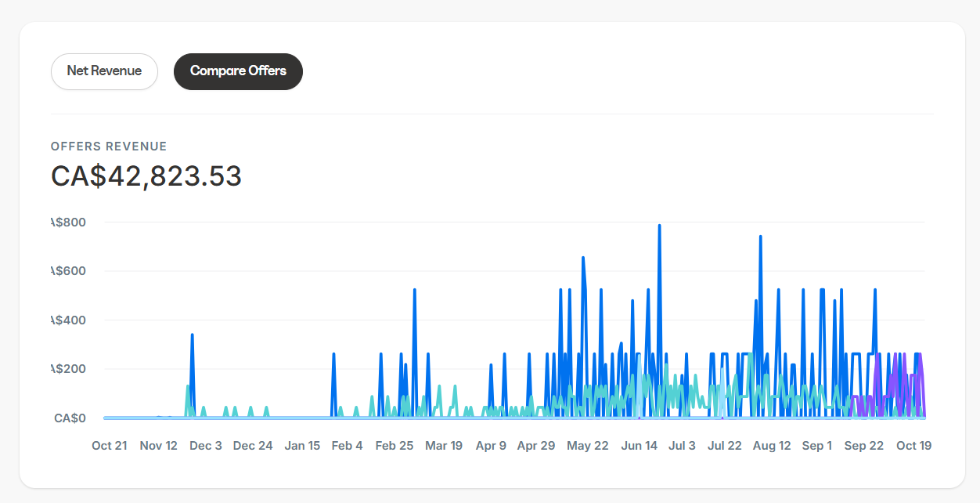Screen dimensions: 980x503
Task: Click the Jul 22 date label
Action: pos(724,446)
